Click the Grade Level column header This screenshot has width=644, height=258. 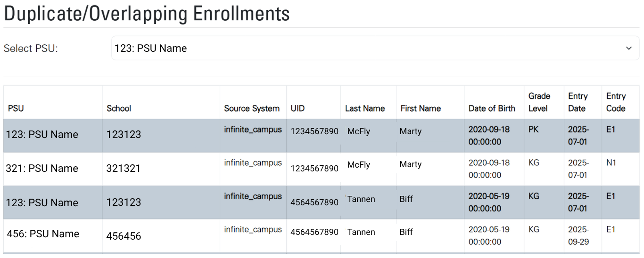539,102
